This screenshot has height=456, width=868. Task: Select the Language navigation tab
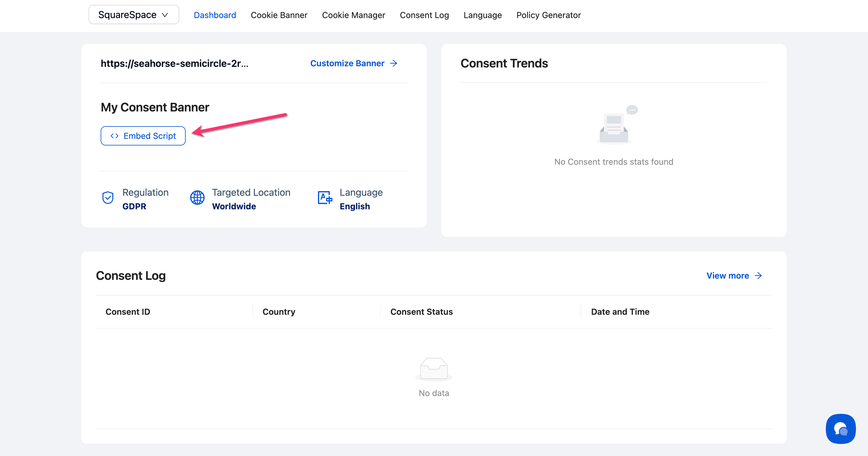coord(482,15)
